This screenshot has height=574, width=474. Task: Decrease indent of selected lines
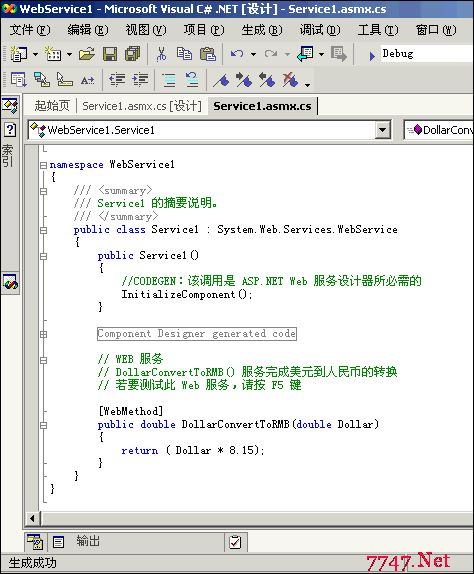click(117, 79)
